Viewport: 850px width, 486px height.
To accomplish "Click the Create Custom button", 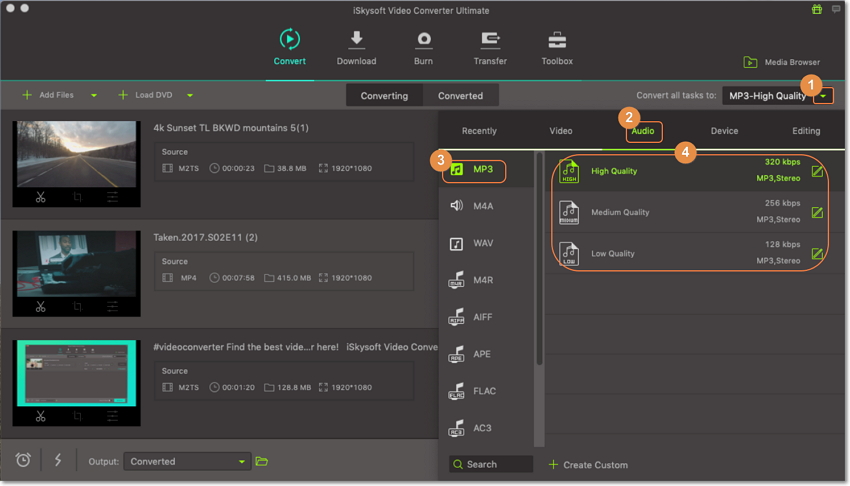I will point(588,465).
